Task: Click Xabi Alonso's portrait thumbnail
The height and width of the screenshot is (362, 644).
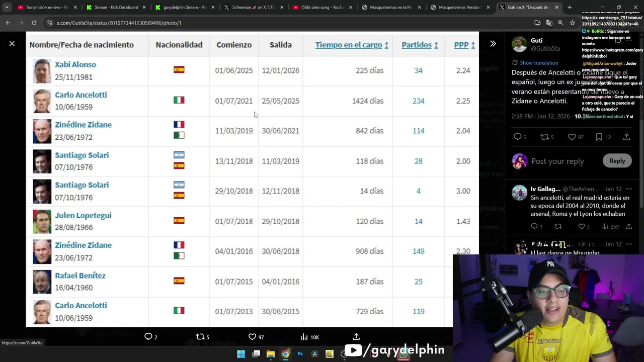Action: (42, 71)
